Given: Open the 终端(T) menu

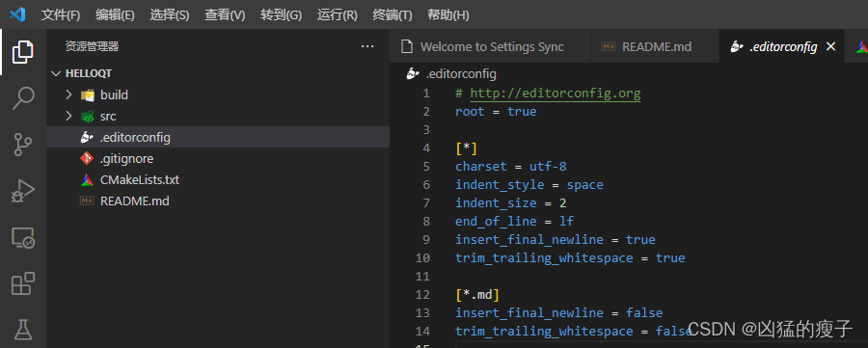Looking at the screenshot, I should [393, 14].
